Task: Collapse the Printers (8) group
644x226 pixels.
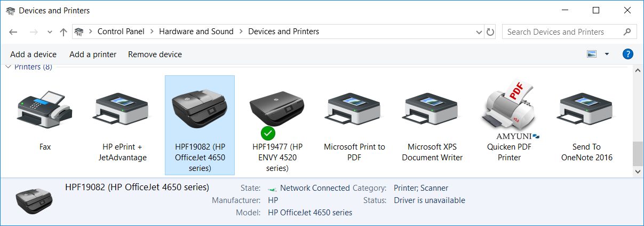Action: [x=8, y=67]
